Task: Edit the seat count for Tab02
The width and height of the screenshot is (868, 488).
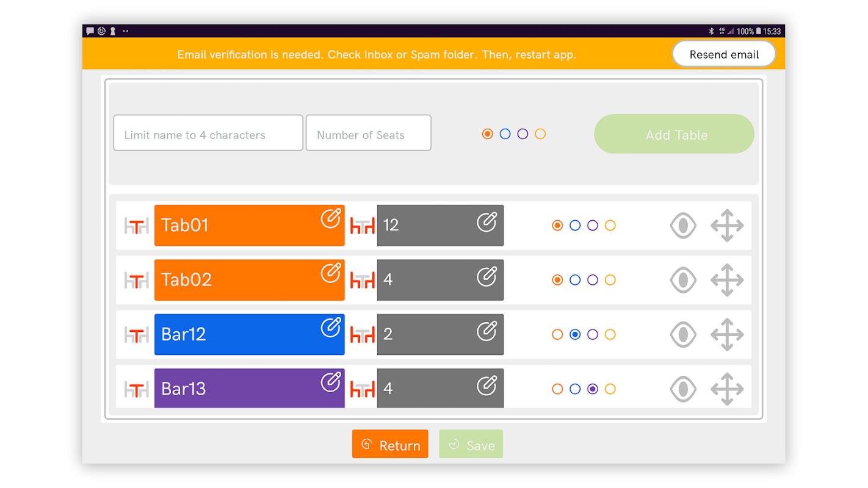Action: click(x=486, y=276)
